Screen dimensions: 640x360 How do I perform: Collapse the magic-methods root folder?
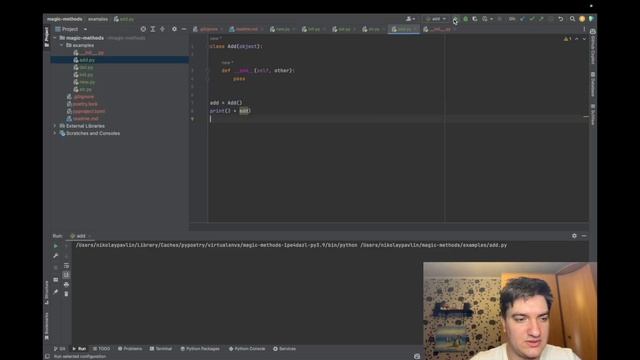[55, 38]
